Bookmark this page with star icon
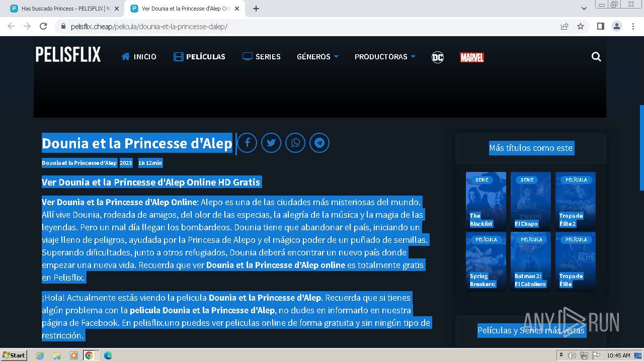This screenshot has width=644, height=362. click(x=581, y=26)
